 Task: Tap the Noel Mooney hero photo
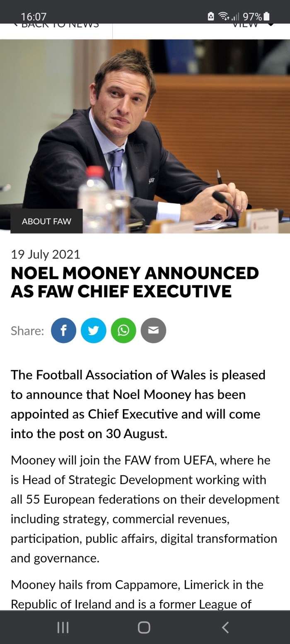(145, 124)
